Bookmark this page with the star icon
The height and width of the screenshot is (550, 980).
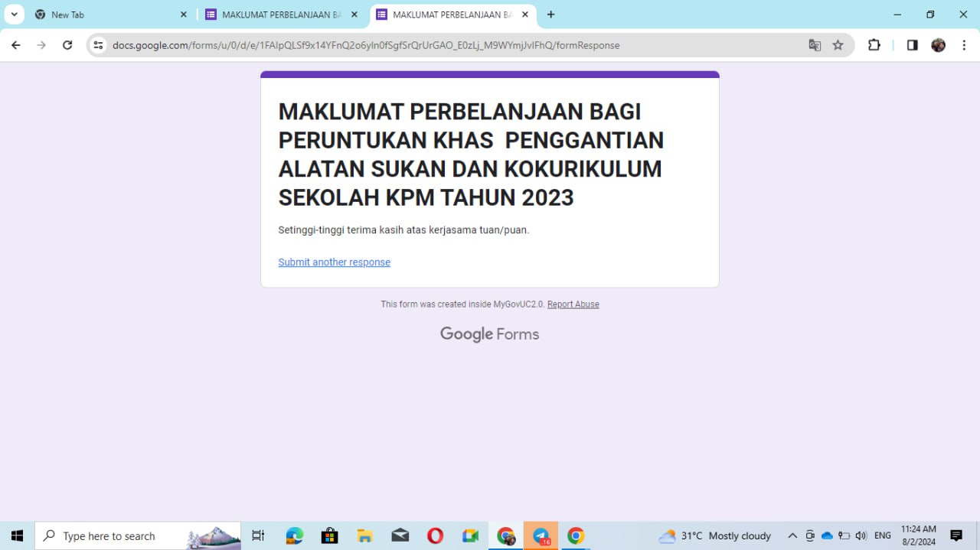(838, 45)
